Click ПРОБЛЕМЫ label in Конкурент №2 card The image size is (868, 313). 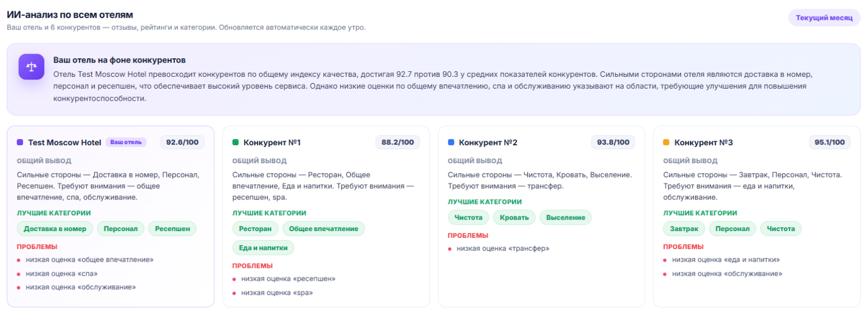pos(468,236)
